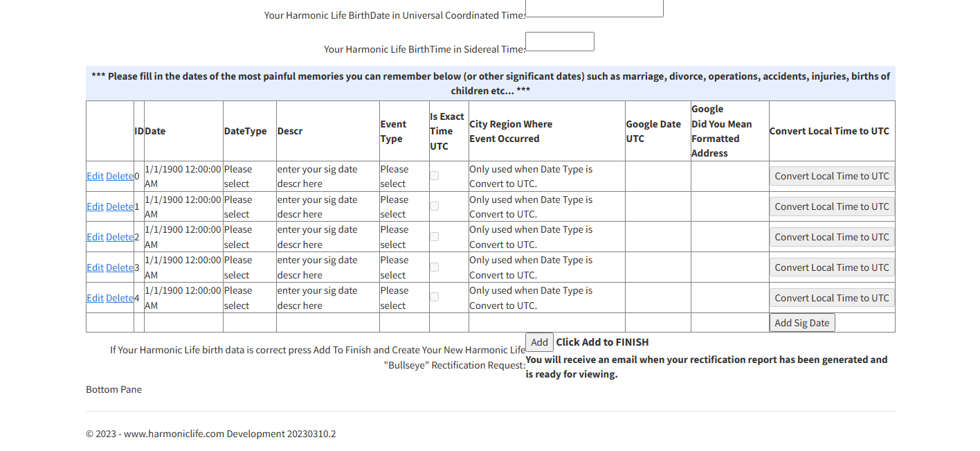
Task: Open Edit for row ID 2
Action: [x=95, y=237]
